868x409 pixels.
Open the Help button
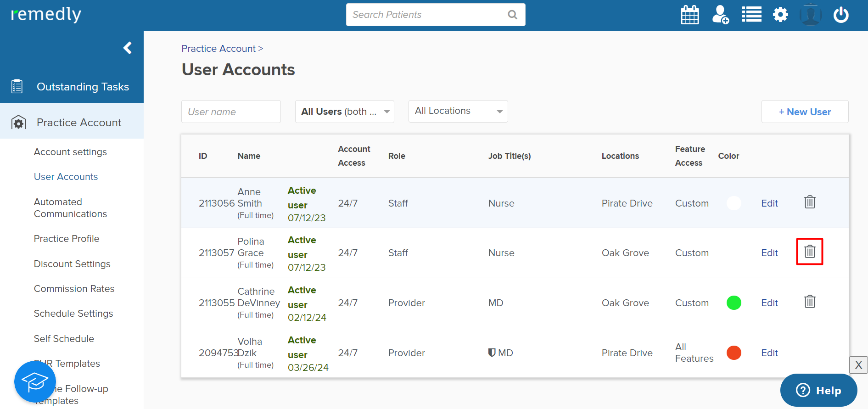[x=819, y=390]
